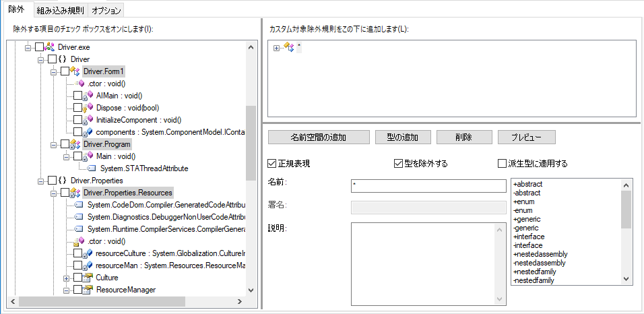Collapse the Driver.Properties.Resources node
The height and width of the screenshot is (314, 644).
(x=53, y=193)
